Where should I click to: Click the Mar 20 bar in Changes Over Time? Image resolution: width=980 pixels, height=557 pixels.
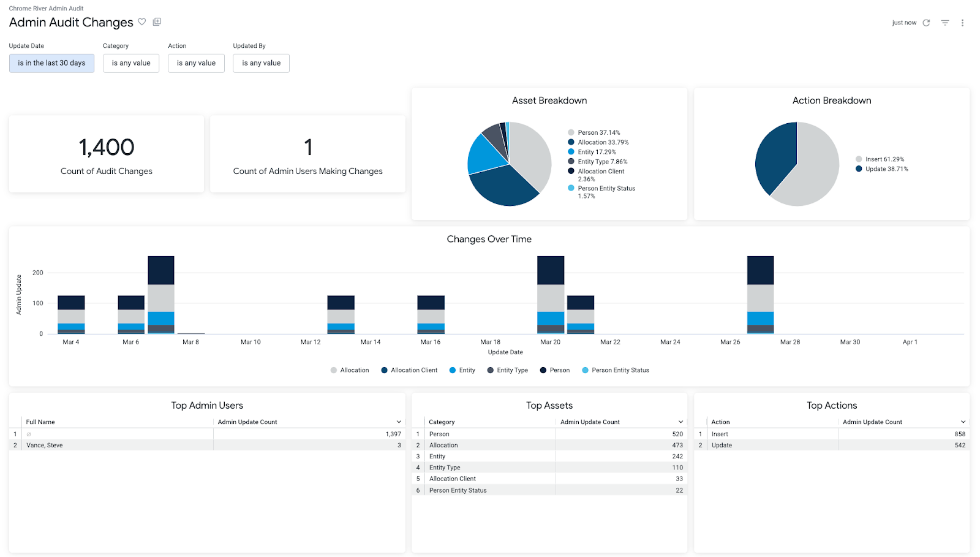[x=550, y=294]
